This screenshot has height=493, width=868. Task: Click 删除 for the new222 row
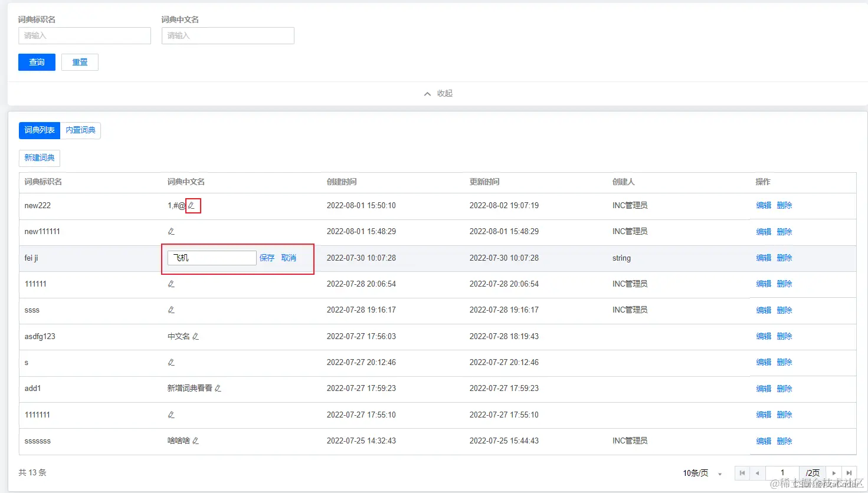[784, 206]
